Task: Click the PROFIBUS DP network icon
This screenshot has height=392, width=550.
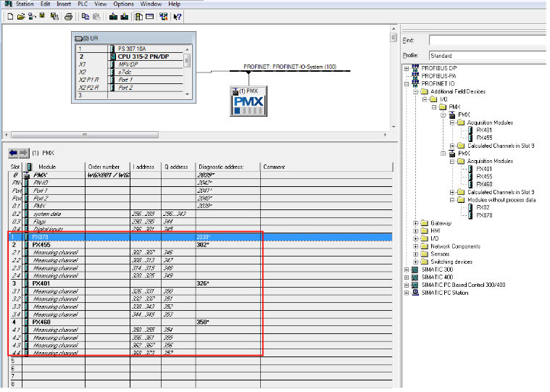Action: point(415,68)
